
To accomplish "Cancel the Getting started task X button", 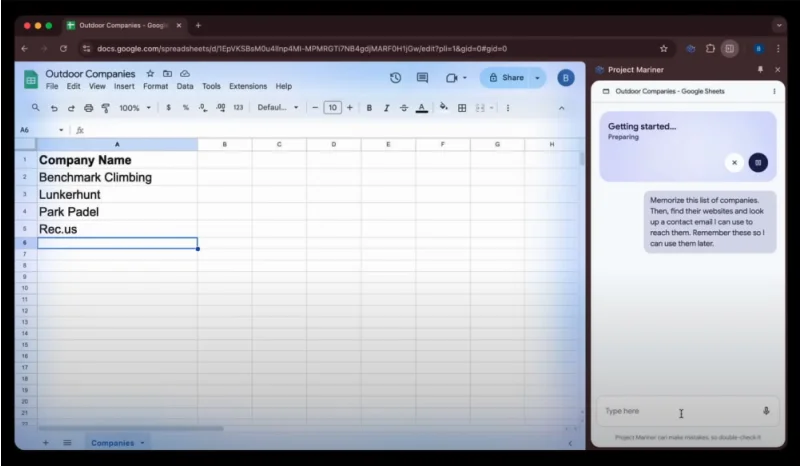I will click(x=734, y=162).
